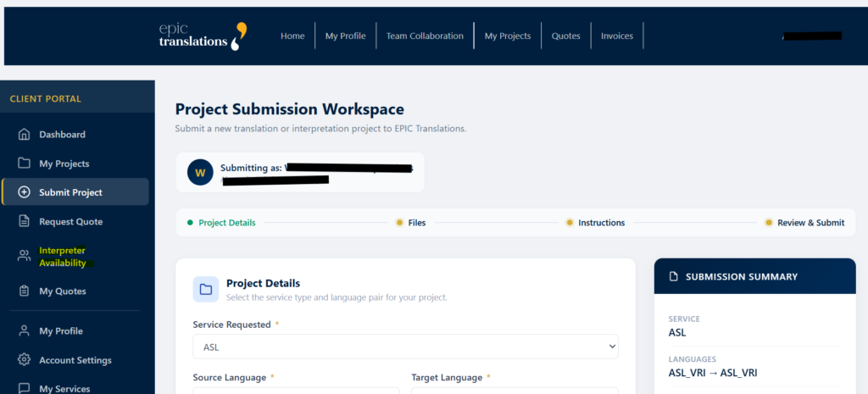Click the My Services chat icon
The width and height of the screenshot is (868, 394).
click(24, 388)
